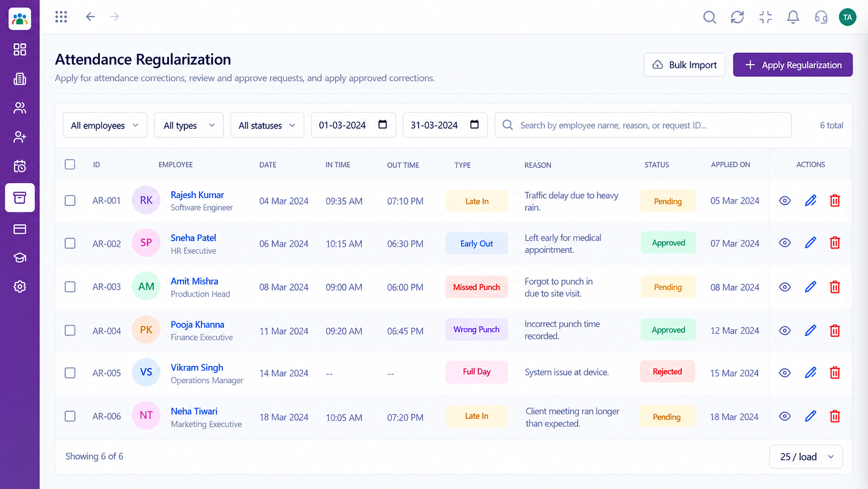Delete Amit Mishra's request AR-003
The height and width of the screenshot is (489, 868).
[835, 287]
